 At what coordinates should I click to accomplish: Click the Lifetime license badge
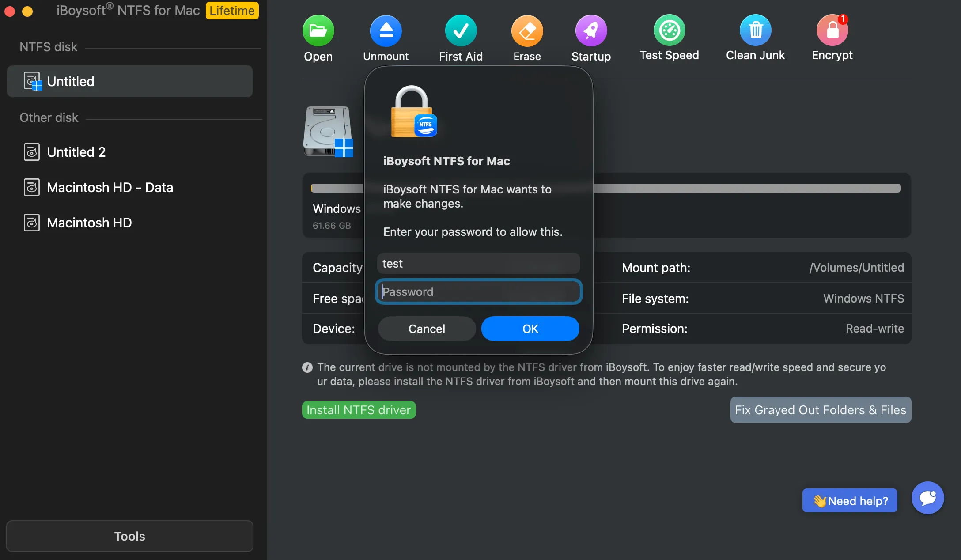click(232, 11)
